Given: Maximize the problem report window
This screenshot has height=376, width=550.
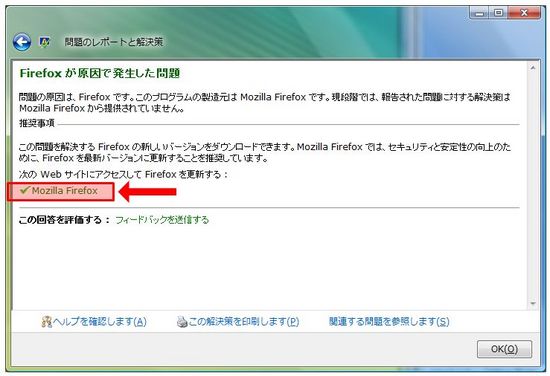Looking at the screenshot, I should 498,13.
